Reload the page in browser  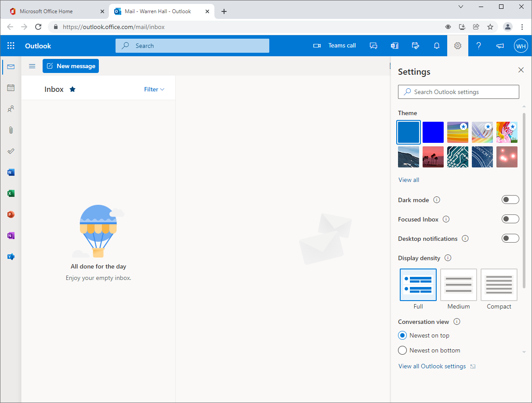pos(38,27)
